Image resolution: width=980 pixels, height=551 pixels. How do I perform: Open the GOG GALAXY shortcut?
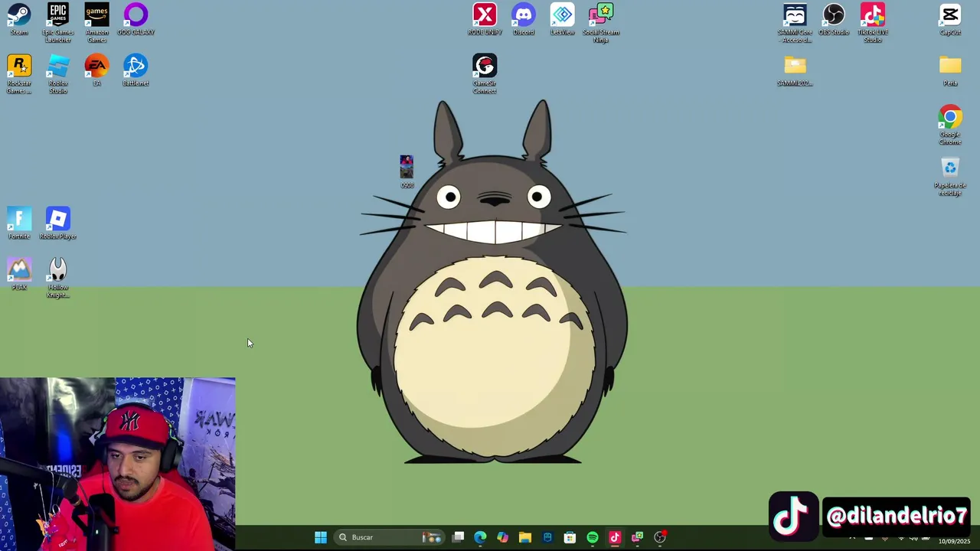[136, 20]
